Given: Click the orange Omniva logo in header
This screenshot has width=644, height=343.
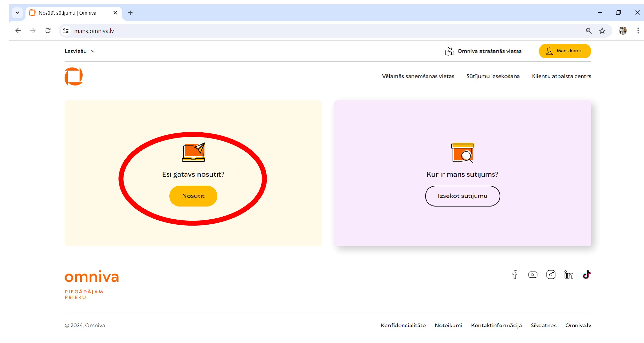Looking at the screenshot, I should [x=74, y=76].
